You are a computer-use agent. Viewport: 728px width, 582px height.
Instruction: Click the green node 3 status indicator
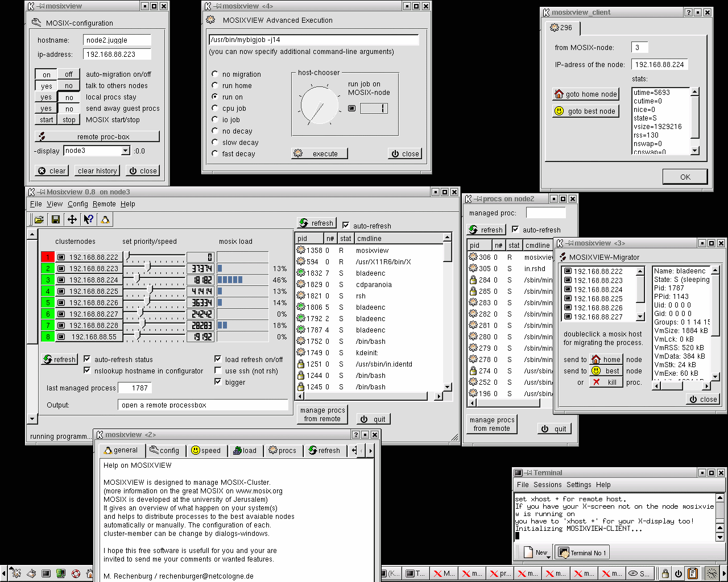click(x=48, y=280)
